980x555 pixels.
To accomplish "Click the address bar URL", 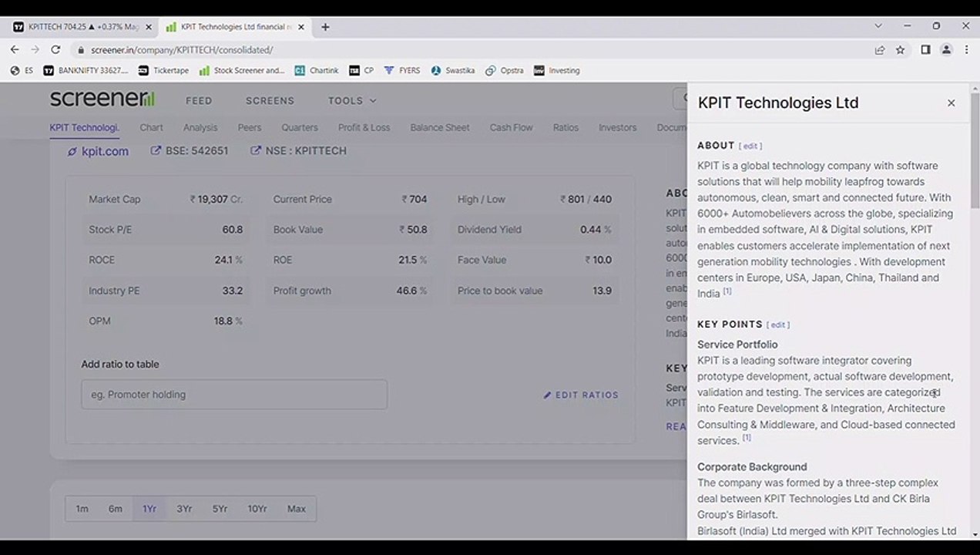I will (182, 50).
